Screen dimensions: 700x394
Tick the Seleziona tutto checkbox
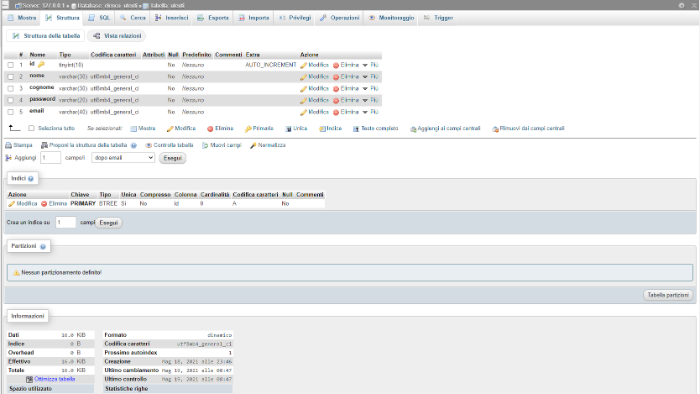(x=31, y=128)
